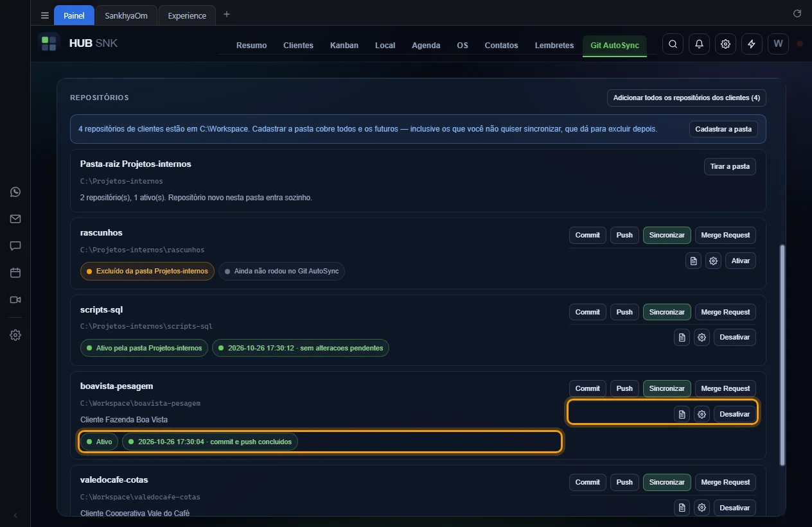The height and width of the screenshot is (527, 812).
Task: Create Merge Request for scripts-sql
Action: point(725,312)
